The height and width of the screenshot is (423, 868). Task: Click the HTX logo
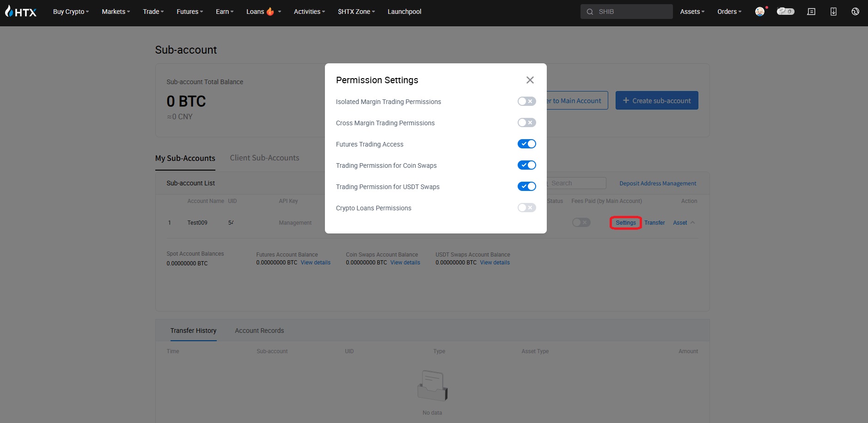21,12
